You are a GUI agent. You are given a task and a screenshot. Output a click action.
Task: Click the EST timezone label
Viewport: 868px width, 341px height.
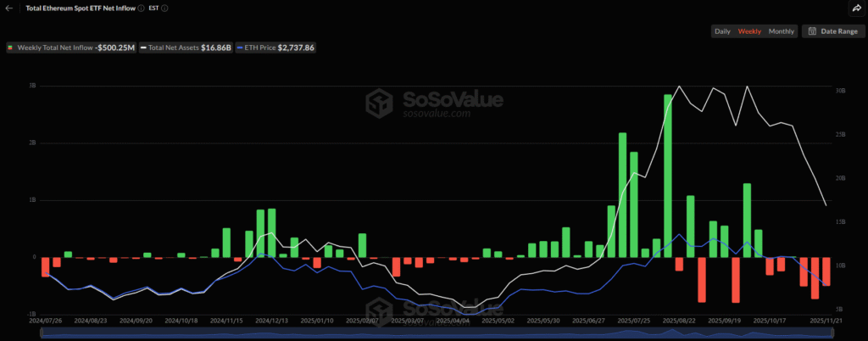(x=154, y=8)
